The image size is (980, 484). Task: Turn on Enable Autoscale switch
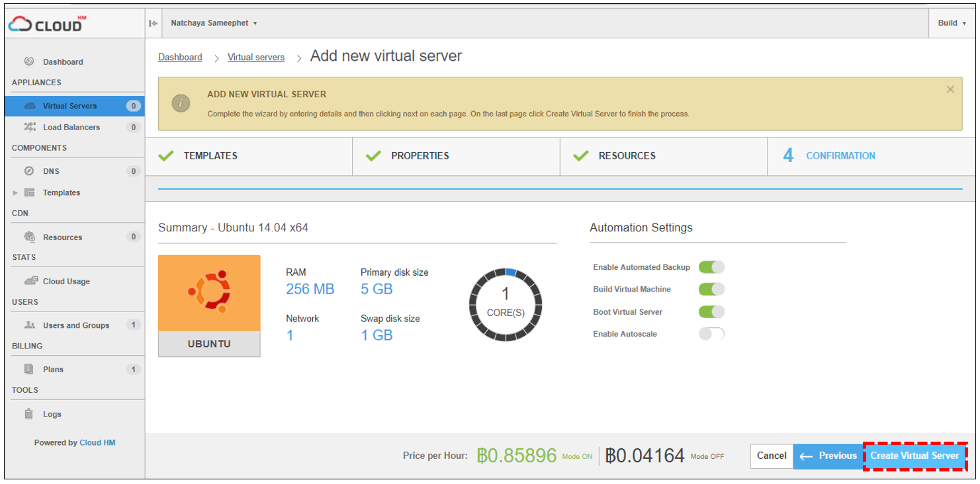[711, 334]
